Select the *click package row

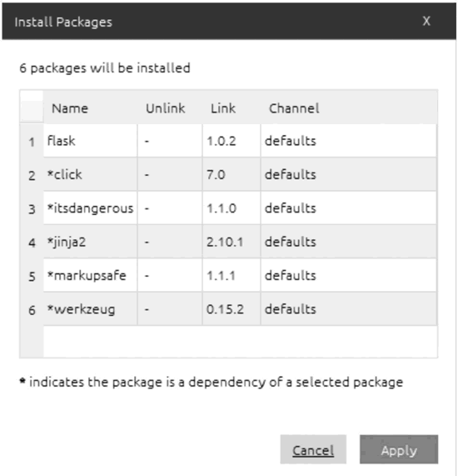tap(240, 174)
